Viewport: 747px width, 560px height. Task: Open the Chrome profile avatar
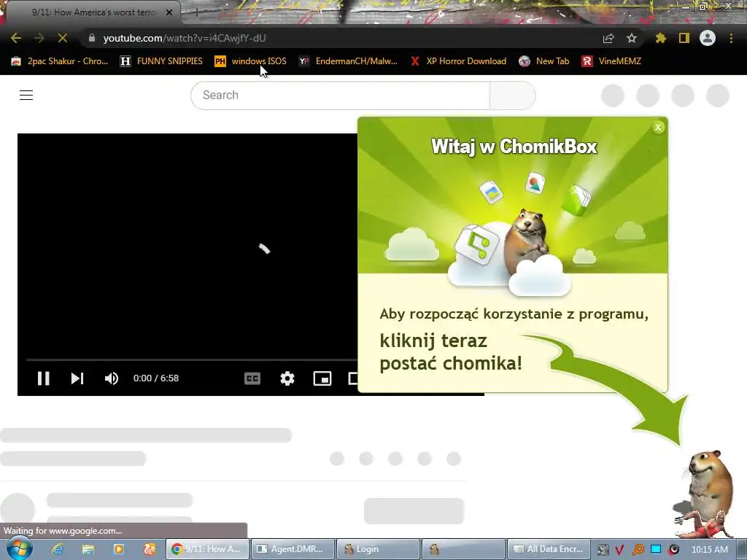click(708, 38)
